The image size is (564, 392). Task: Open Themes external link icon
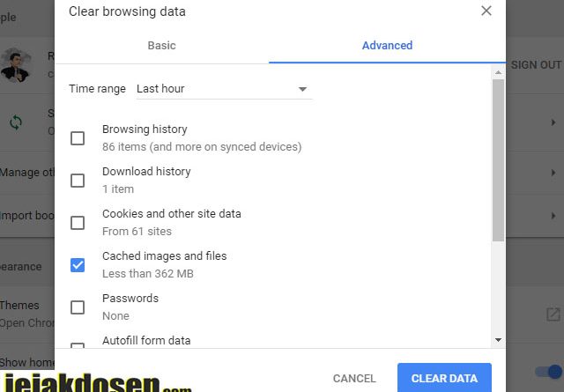tap(553, 314)
